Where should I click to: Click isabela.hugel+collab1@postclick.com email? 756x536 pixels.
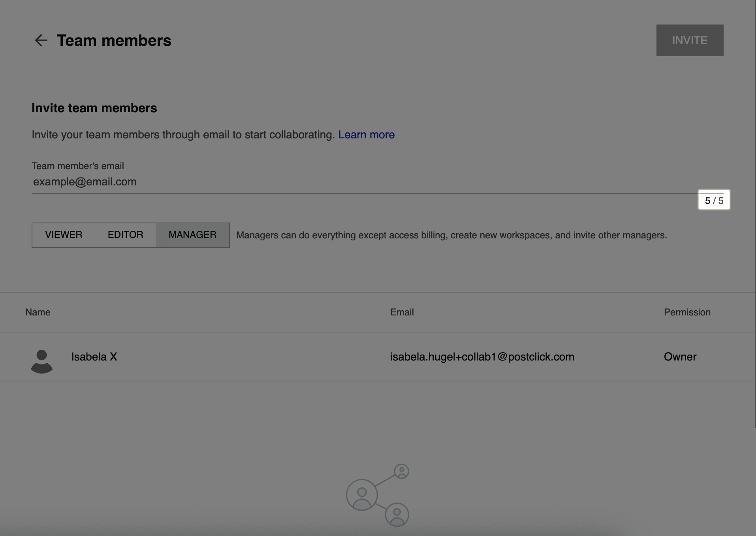coord(482,357)
